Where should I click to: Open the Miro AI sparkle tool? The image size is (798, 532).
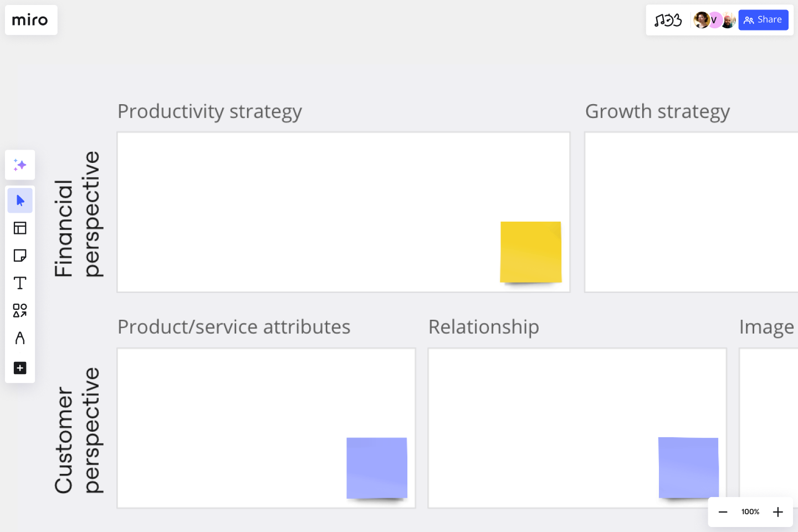(20, 165)
